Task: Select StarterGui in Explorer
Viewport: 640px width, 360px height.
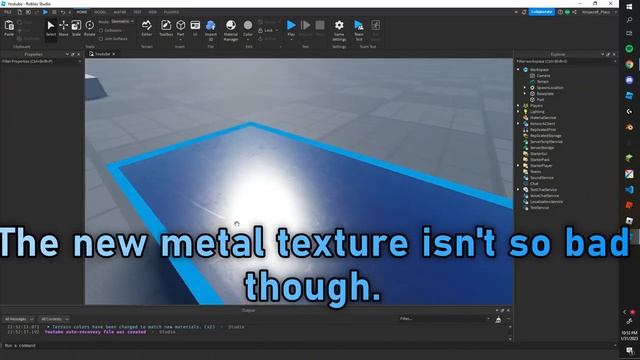Action: point(538,154)
